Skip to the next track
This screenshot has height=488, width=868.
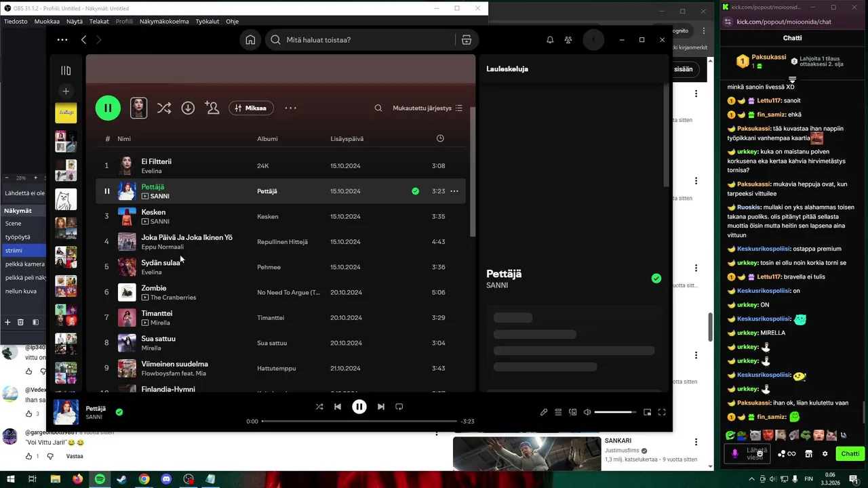click(x=381, y=407)
